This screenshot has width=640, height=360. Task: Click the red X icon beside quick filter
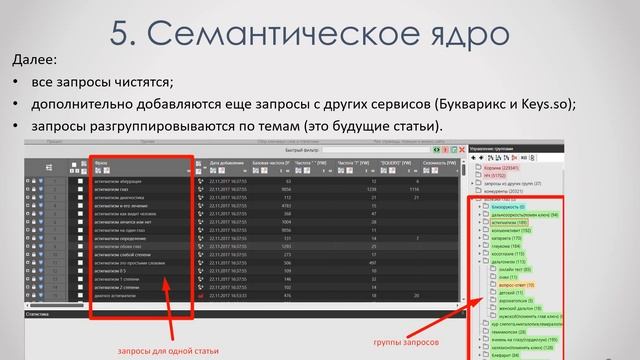462,150
